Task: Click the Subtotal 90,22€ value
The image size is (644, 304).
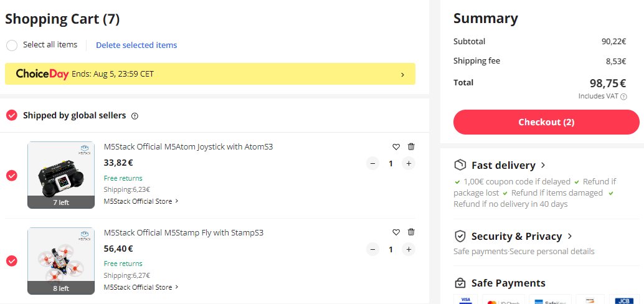Action: tap(614, 42)
